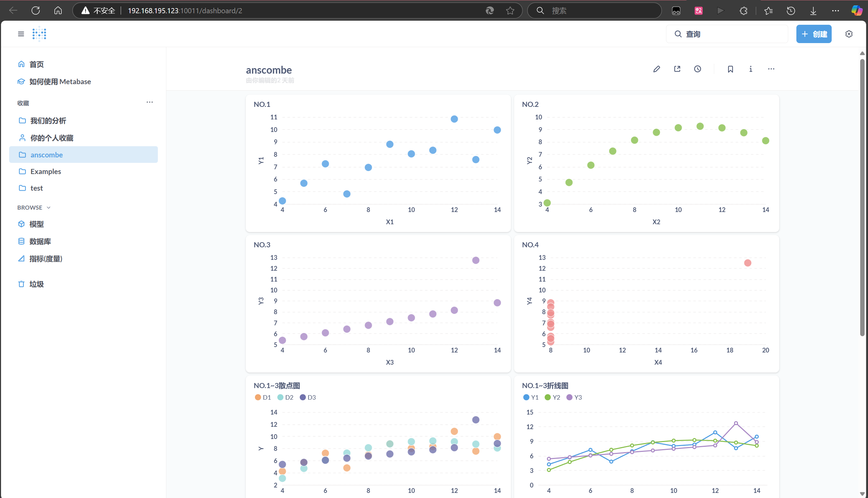Select Examples collection in sidebar
The height and width of the screenshot is (498, 868).
(45, 171)
